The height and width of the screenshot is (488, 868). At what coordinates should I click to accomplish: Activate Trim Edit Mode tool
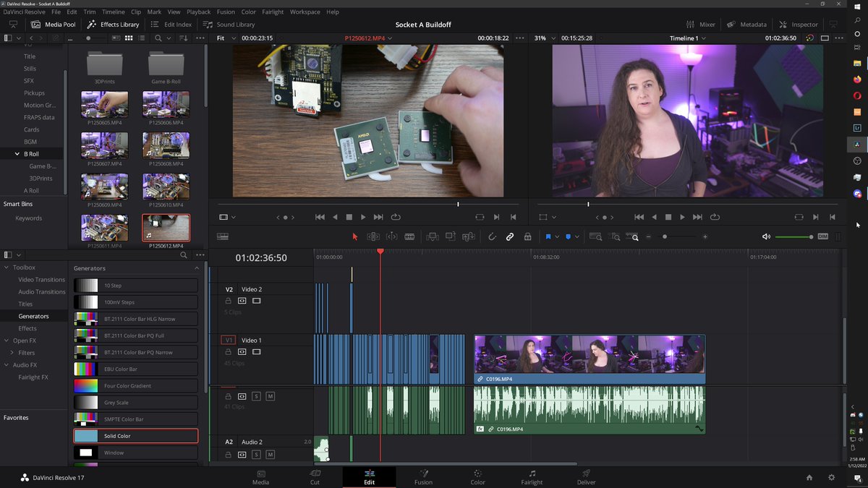(373, 236)
